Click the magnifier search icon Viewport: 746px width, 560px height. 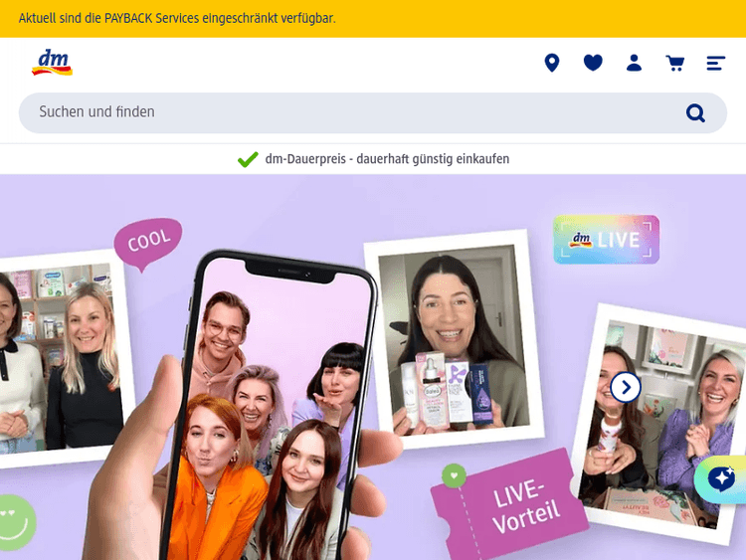point(695,113)
